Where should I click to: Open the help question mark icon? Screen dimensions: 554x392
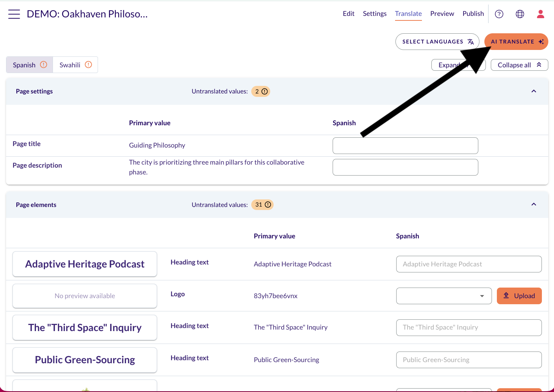pyautogui.click(x=499, y=14)
